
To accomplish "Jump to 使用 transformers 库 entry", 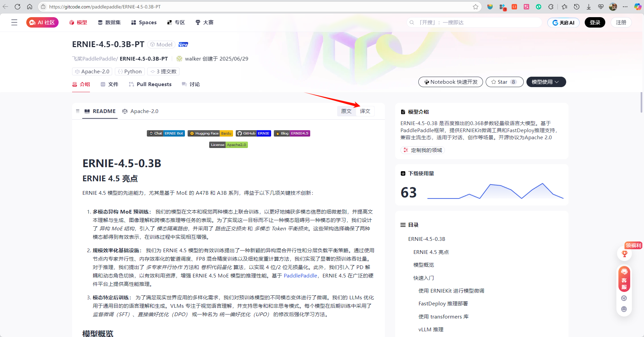I will (443, 317).
